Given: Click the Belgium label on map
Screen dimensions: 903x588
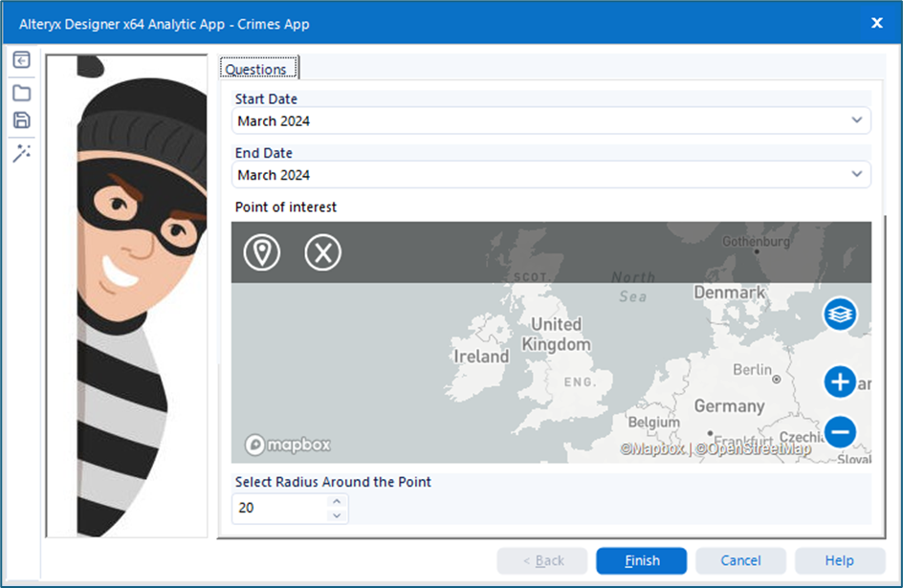Looking at the screenshot, I should pos(653,423).
